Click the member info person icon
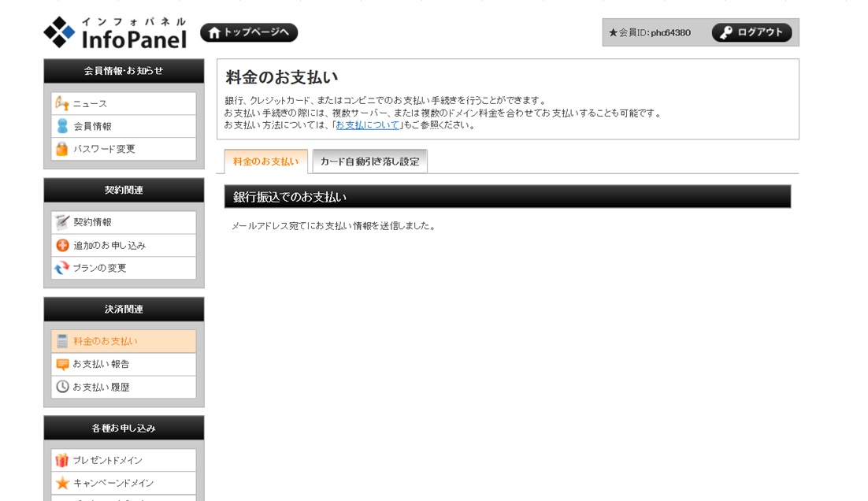The width and height of the screenshot is (868, 501). click(61, 126)
